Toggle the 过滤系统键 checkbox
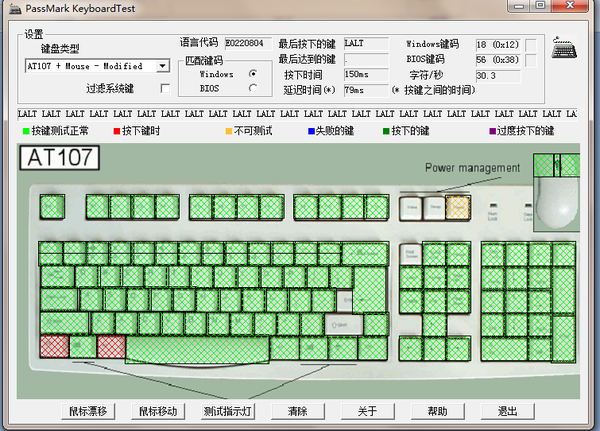This screenshot has height=431, width=600. tap(165, 88)
